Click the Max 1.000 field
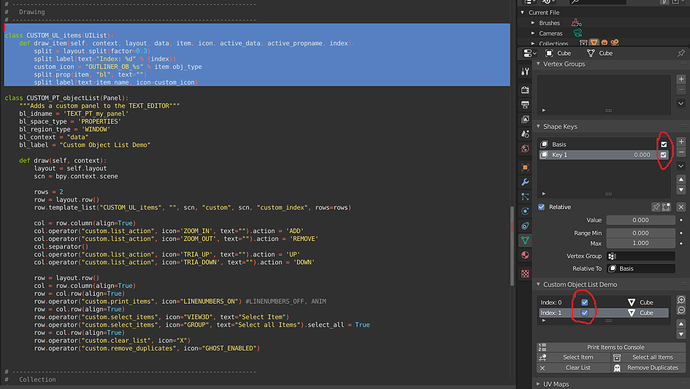The image size is (690, 389). coord(641,243)
